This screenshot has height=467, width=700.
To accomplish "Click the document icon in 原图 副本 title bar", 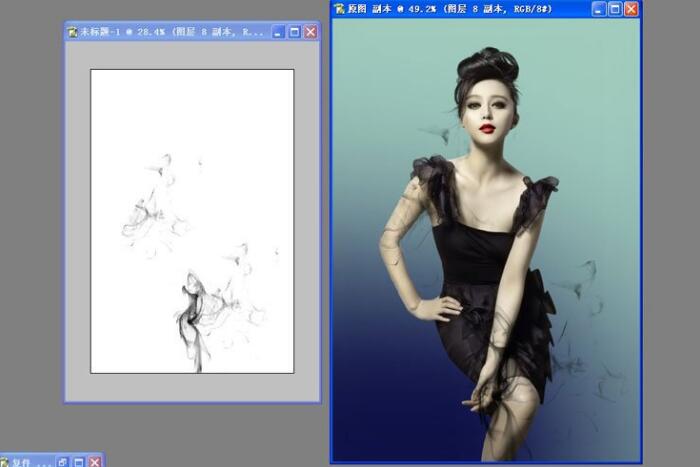I will (340, 9).
